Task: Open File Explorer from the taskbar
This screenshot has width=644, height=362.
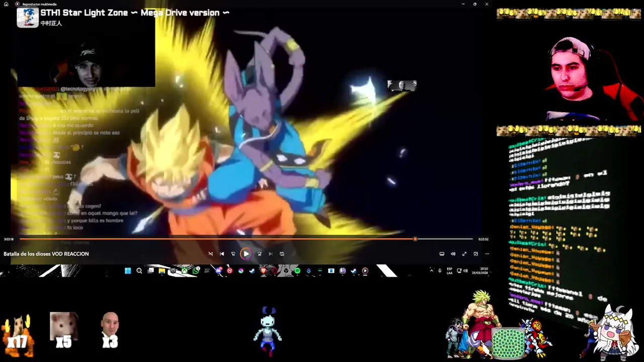Action: click(x=162, y=271)
